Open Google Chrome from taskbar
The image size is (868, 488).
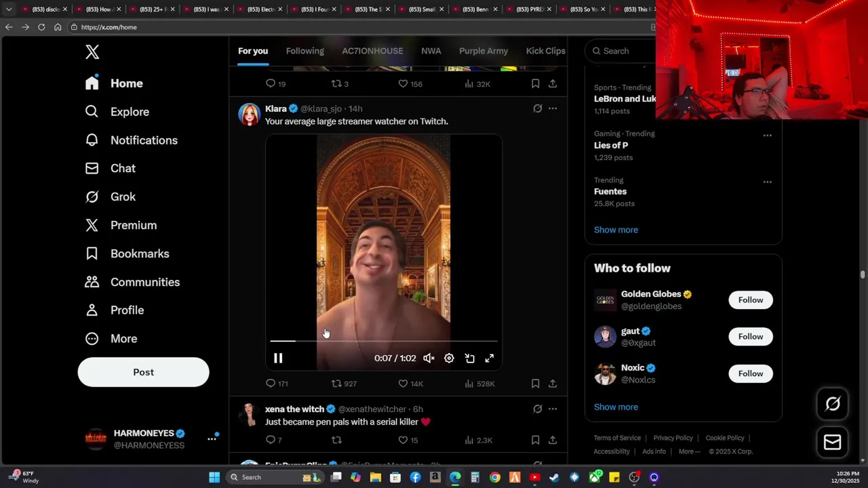(495, 477)
